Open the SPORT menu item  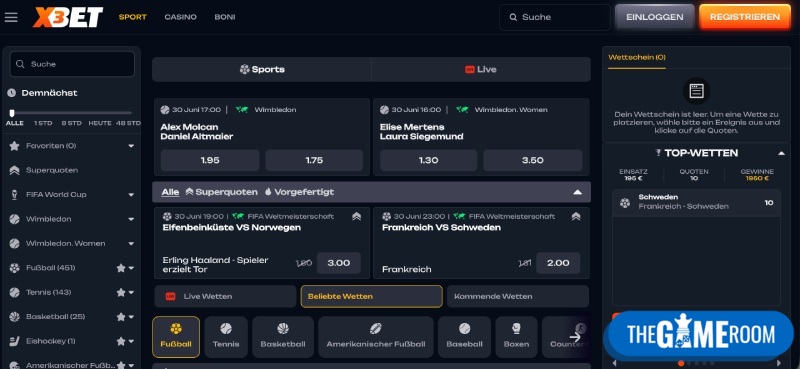point(133,17)
